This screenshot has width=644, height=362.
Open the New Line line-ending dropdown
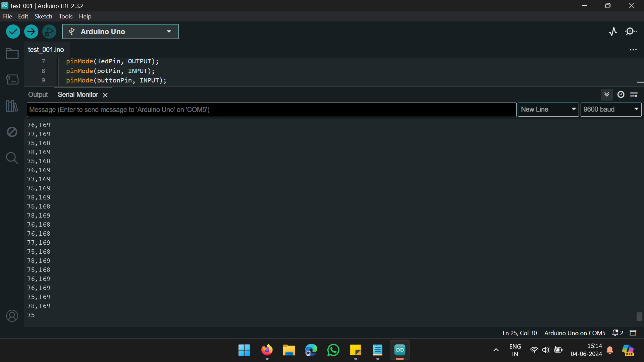point(548,109)
